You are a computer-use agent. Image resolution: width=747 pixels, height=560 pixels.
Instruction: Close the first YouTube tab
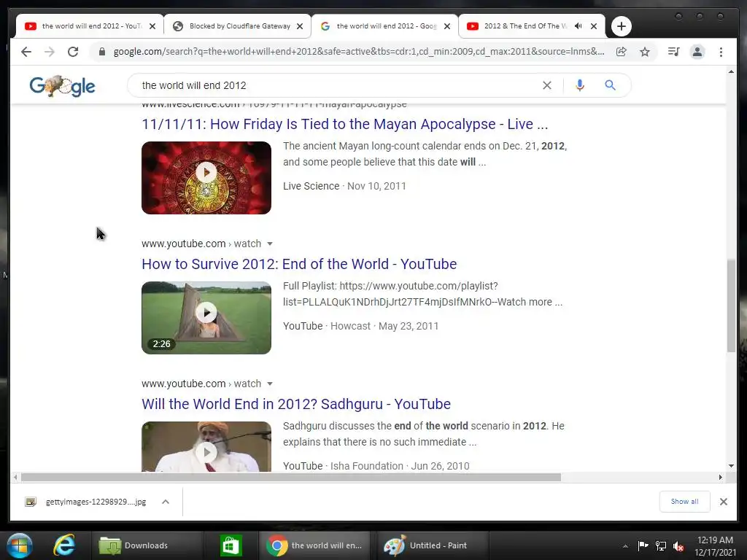[x=152, y=26]
